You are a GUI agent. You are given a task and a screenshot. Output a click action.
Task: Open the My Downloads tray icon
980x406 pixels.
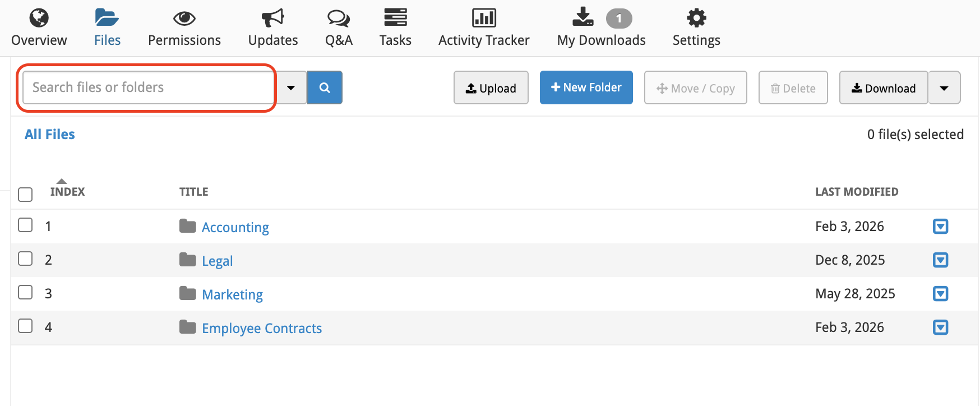[583, 17]
